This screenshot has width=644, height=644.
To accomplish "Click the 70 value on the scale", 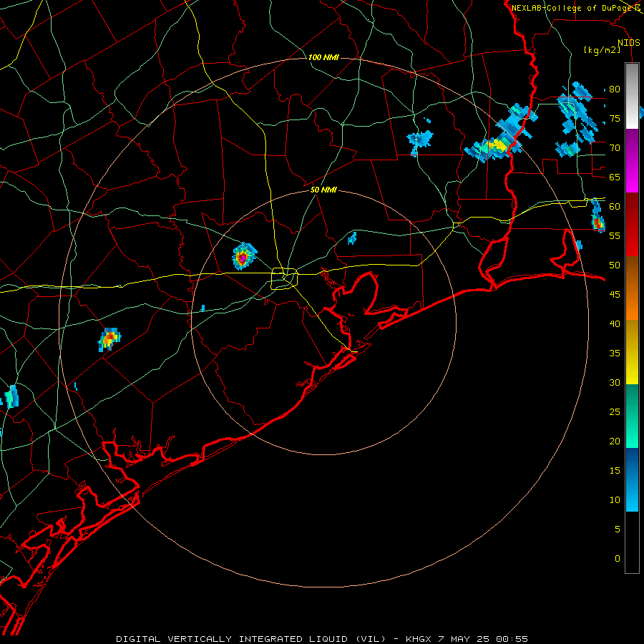I will [615, 148].
